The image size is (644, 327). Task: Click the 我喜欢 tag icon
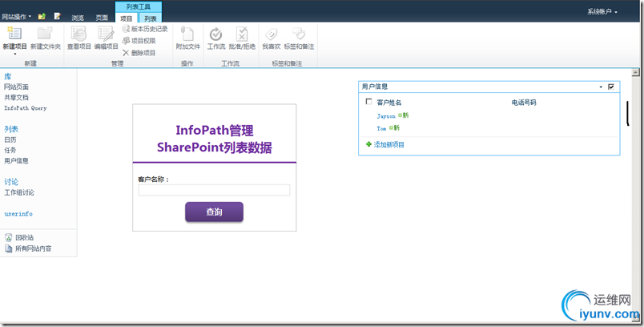(271, 34)
